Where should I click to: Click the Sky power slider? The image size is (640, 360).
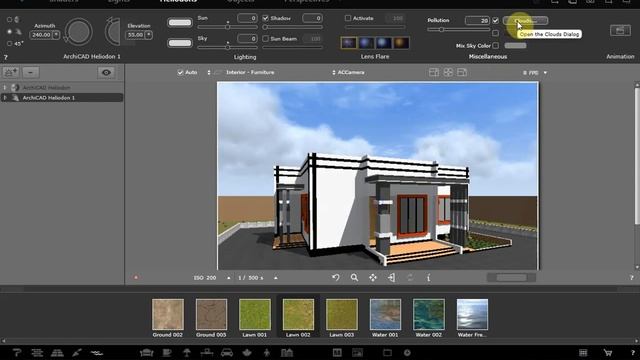pos(227,47)
